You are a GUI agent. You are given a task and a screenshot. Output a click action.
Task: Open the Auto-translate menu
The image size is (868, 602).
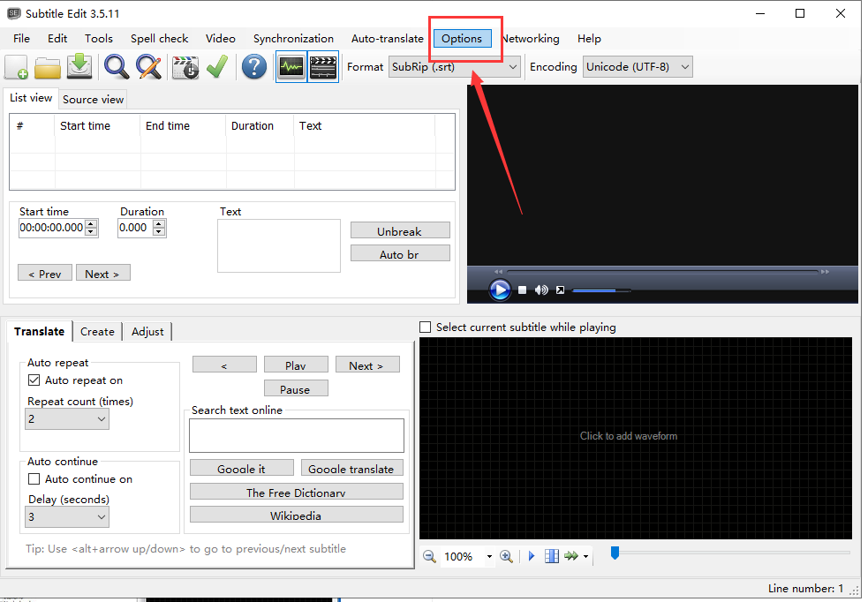tap(388, 39)
